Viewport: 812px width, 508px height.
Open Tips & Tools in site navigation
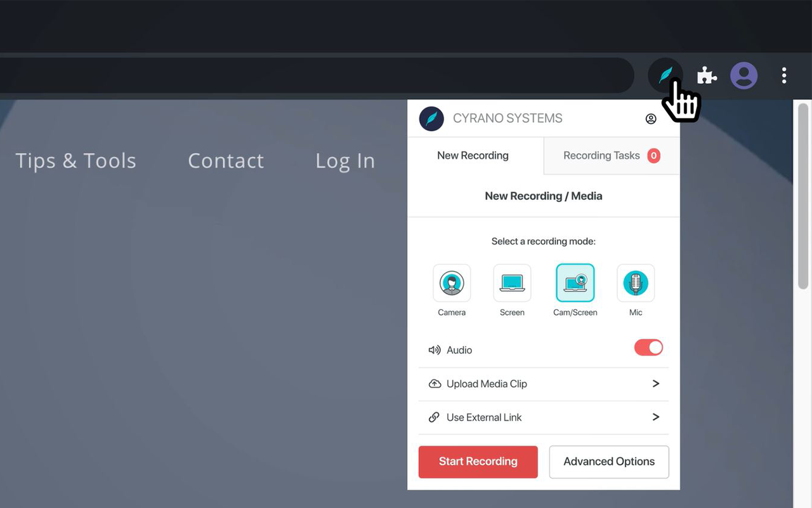[x=75, y=161]
